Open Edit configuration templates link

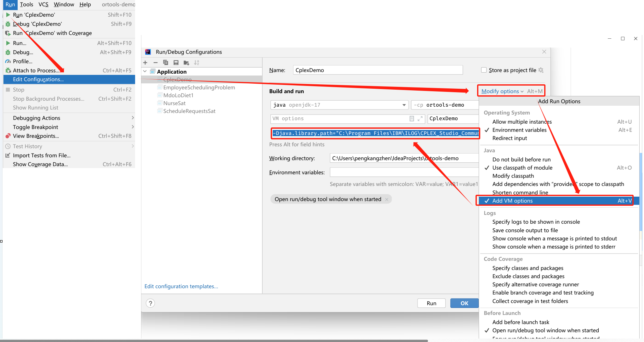tap(181, 286)
